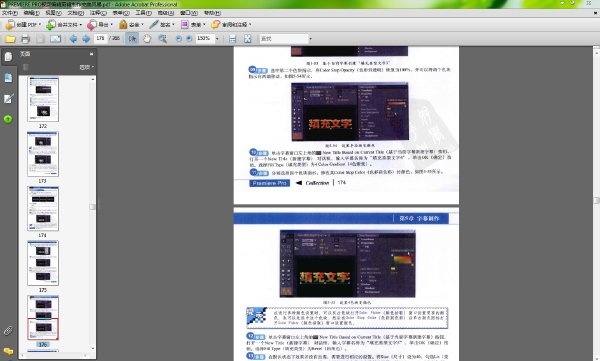Screen dimensions: 600x361
Task: Click the Combine Files (合并文件) toolbar button
Action: (64, 25)
